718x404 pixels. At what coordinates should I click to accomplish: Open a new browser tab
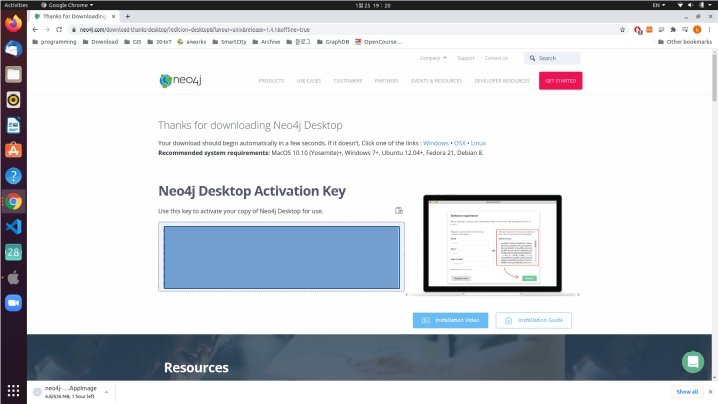128,16
